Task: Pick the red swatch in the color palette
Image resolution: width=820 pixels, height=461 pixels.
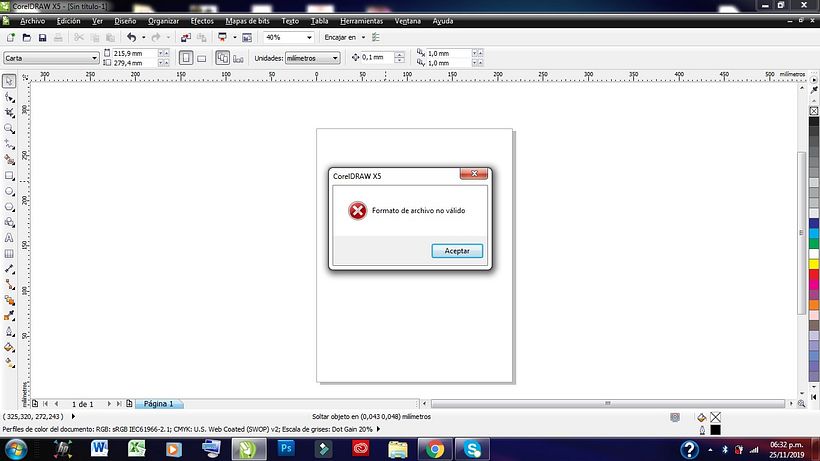Action: (x=814, y=274)
